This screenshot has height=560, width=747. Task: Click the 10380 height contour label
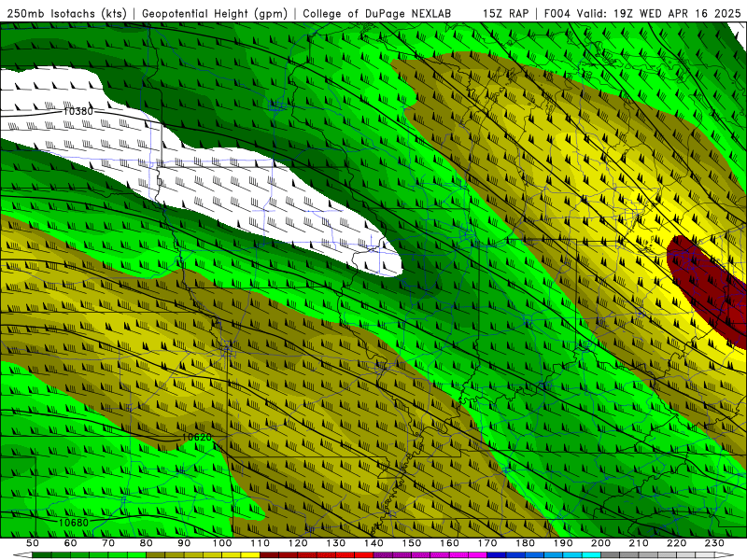coord(78,111)
